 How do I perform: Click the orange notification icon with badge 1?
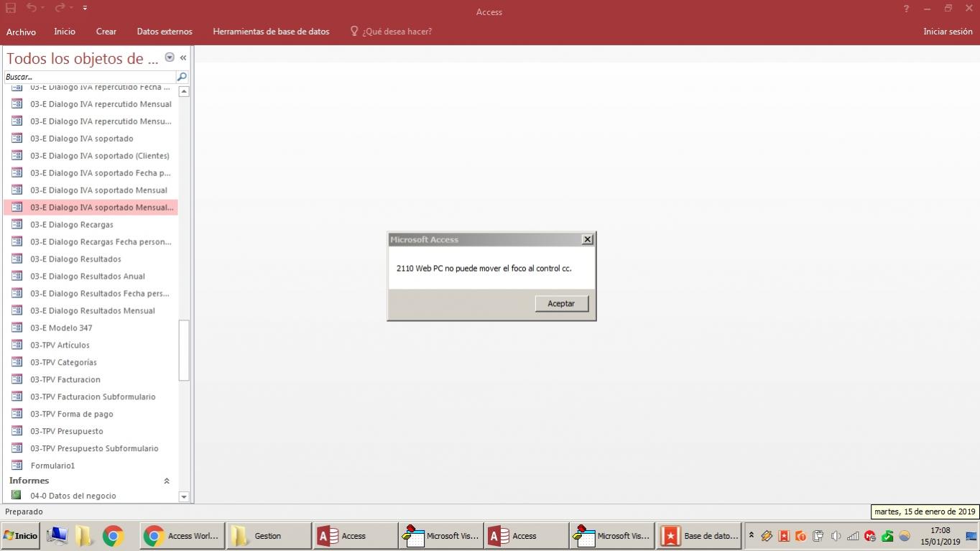pyautogui.click(x=800, y=536)
